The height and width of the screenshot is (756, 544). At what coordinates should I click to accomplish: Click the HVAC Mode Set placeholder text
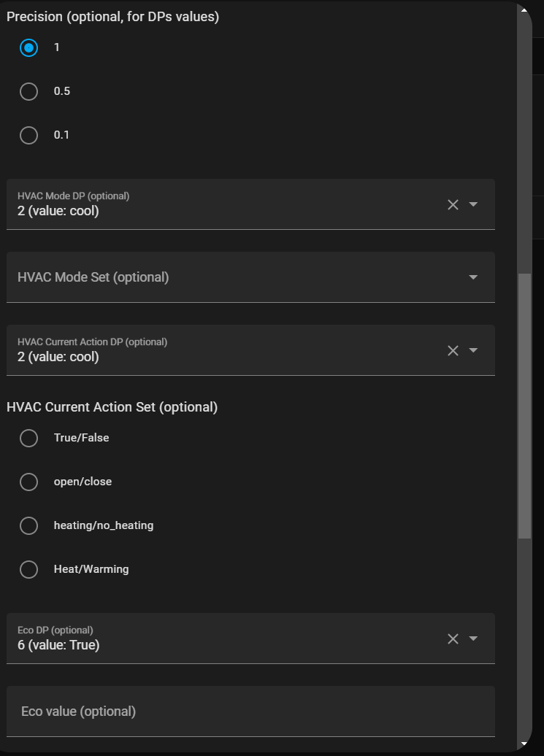tap(93, 277)
